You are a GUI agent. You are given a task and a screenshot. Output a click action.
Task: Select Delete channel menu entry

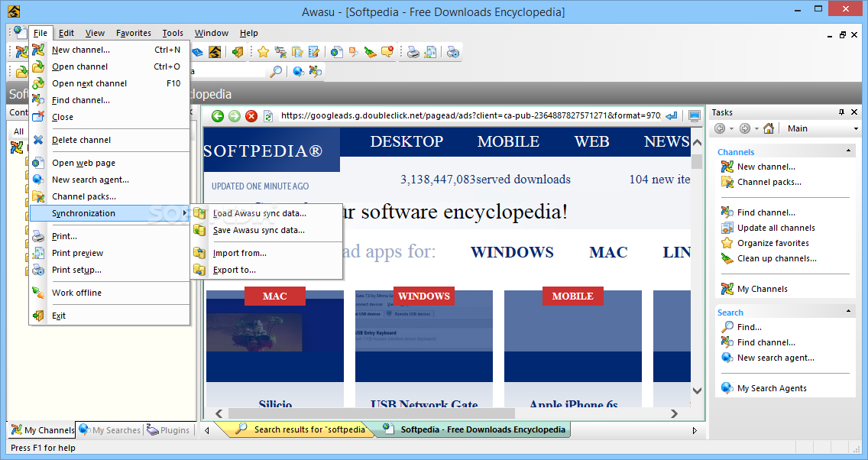[x=109, y=140]
